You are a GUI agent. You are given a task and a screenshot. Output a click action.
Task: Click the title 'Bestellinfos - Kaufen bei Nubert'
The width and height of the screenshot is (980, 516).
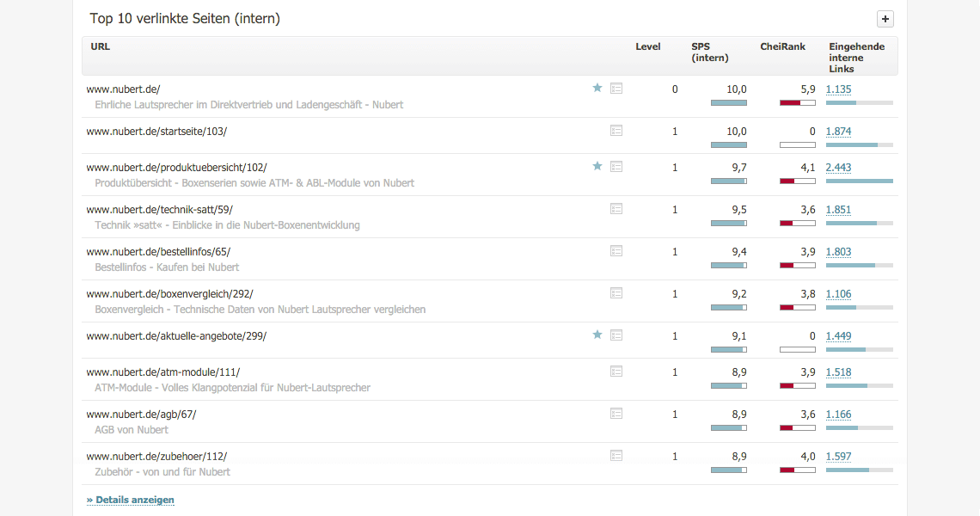tap(167, 267)
